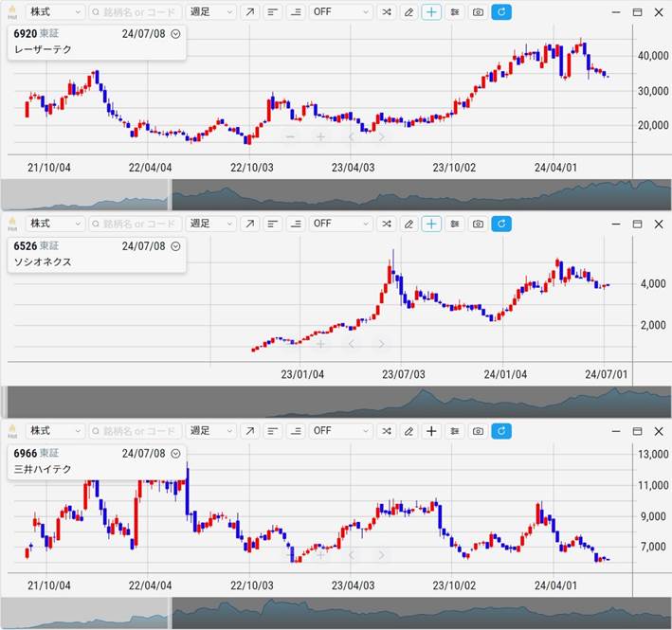Open the 株式 dropdown in the Lasertec panel
Screen dimensions: 672x630
click(x=54, y=12)
